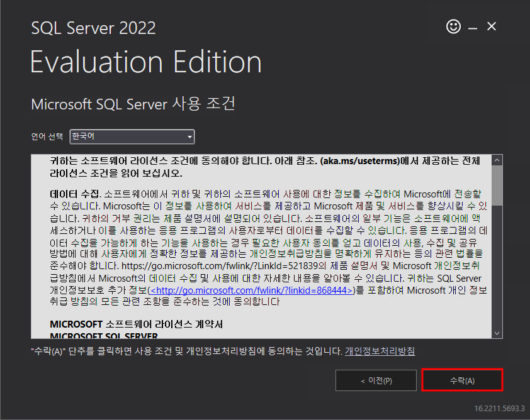Click the 데이터 수집 bold heading text

(x=75, y=194)
